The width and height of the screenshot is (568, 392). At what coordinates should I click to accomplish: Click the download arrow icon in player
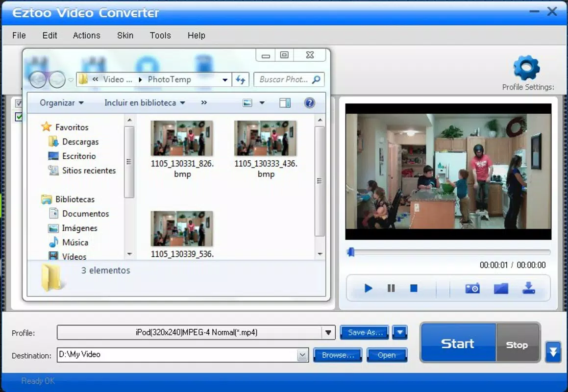click(529, 288)
